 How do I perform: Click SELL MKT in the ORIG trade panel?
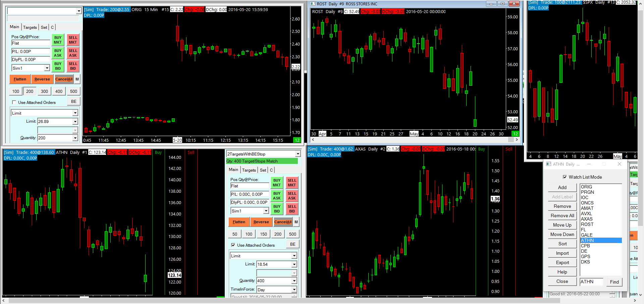pyautogui.click(x=73, y=40)
